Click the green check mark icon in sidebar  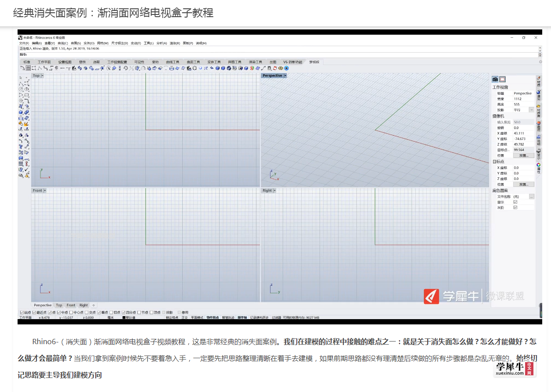point(26,169)
